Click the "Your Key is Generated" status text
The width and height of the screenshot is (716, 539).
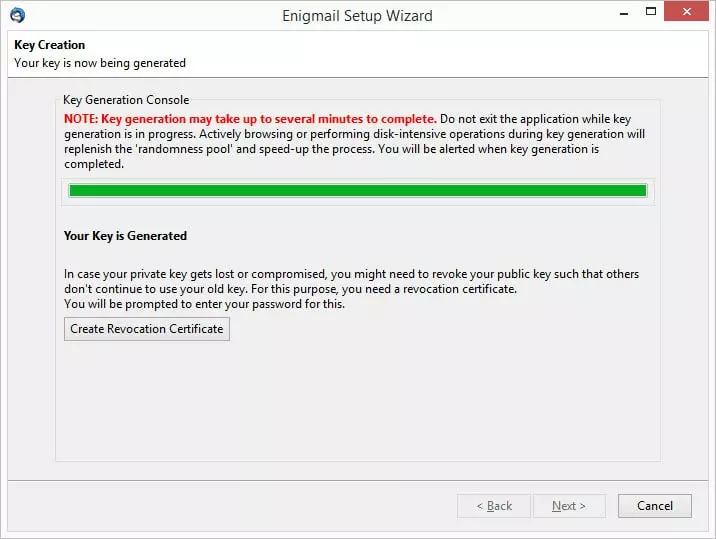126,236
